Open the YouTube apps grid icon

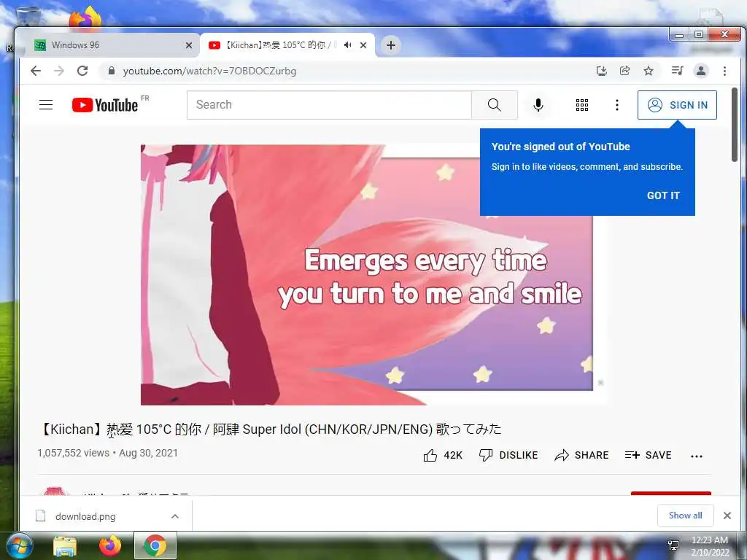pyautogui.click(x=581, y=105)
